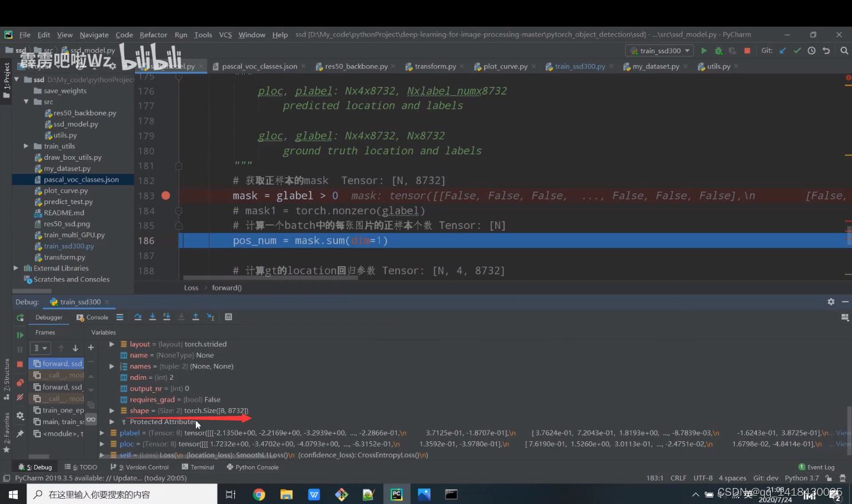The width and height of the screenshot is (852, 504).
Task: Collapse the src folder
Action: point(26,102)
